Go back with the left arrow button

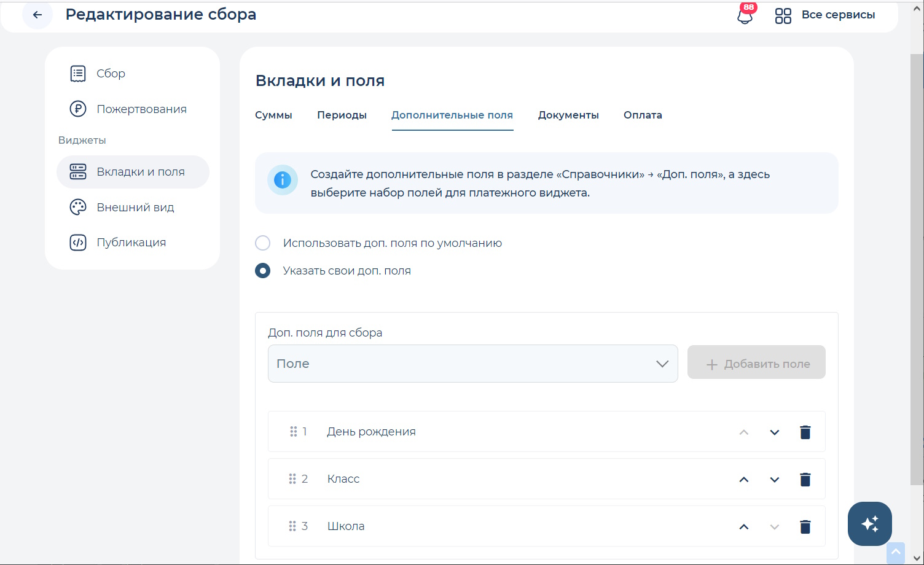point(37,15)
